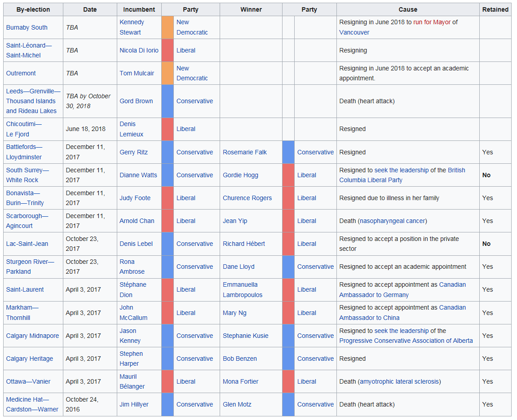Click the New Democratic party link for Tom Mulcair

point(192,73)
